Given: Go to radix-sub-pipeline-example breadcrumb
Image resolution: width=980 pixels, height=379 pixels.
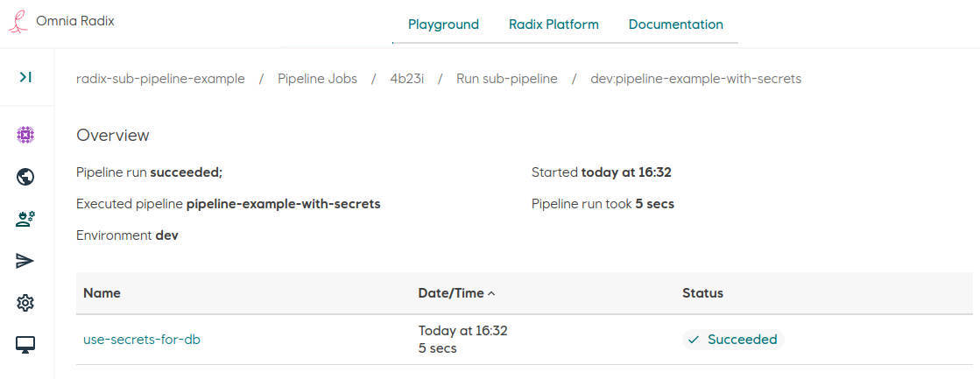Looking at the screenshot, I should pyautogui.click(x=160, y=80).
